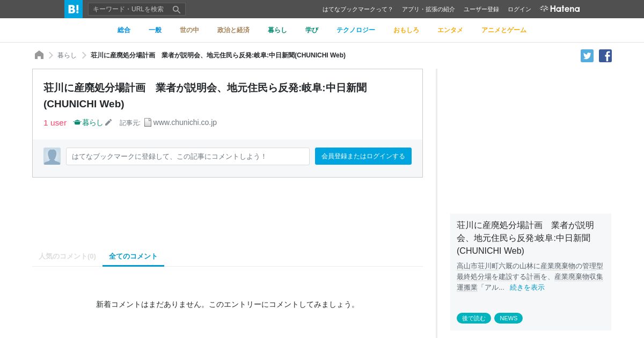This screenshot has height=338, width=644.
Task: Open はてなブックマークって？ link
Action: (357, 10)
